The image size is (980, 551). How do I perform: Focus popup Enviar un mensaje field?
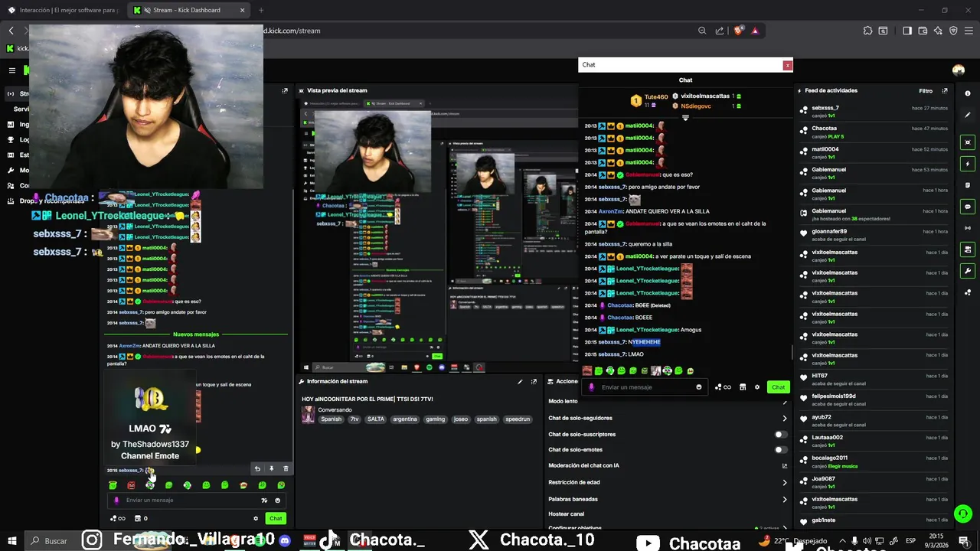point(643,387)
